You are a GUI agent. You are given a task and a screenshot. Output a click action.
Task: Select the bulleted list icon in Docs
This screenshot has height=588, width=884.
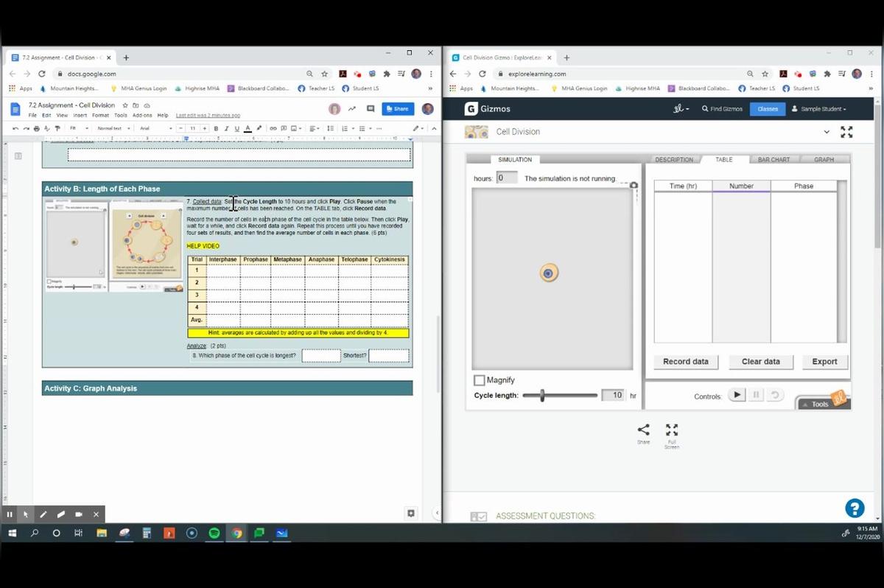(x=361, y=127)
